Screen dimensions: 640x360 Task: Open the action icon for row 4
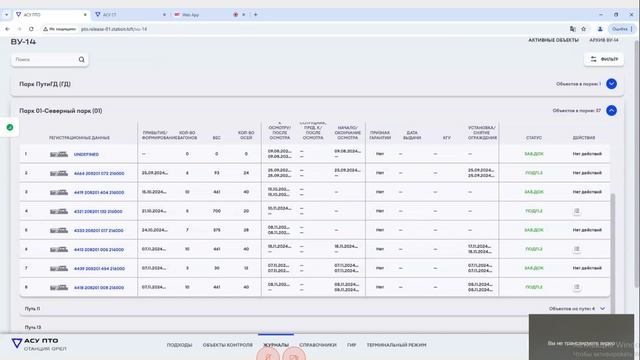pos(576,211)
